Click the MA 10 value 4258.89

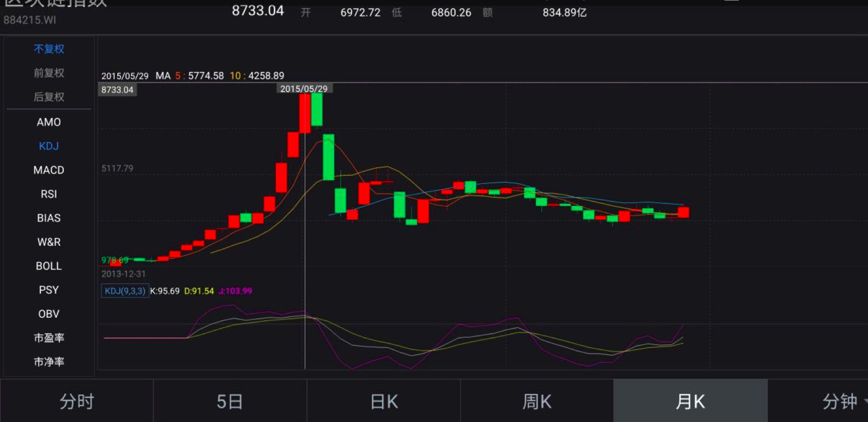[266, 76]
